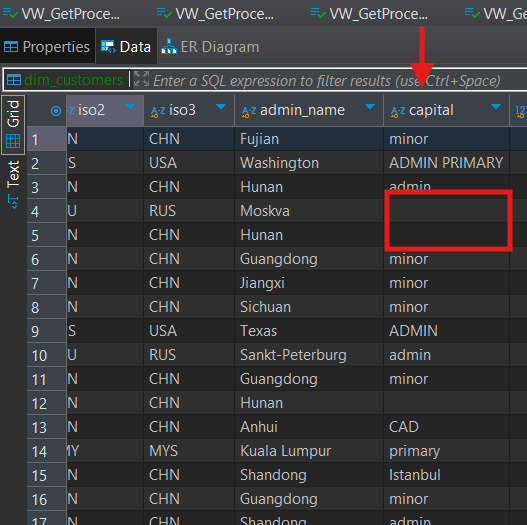This screenshot has width=527, height=525.
Task: Click the Istanbul cell
Action: tap(446, 475)
